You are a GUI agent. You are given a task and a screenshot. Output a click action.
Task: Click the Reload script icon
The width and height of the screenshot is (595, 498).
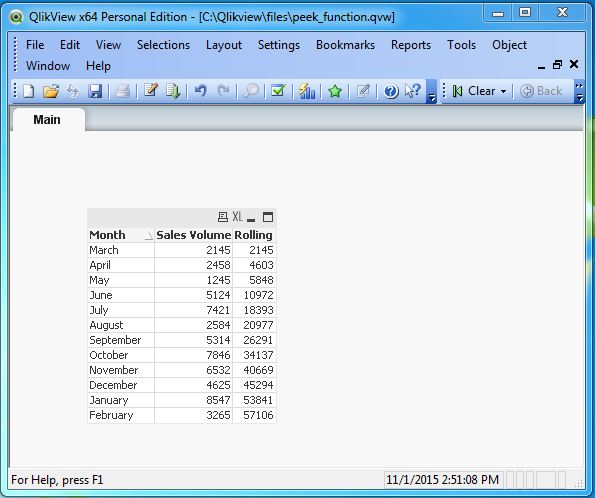click(x=173, y=91)
